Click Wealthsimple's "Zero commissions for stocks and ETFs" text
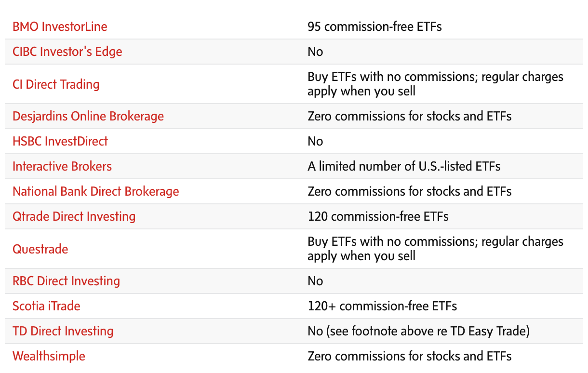588x373 pixels. point(409,356)
